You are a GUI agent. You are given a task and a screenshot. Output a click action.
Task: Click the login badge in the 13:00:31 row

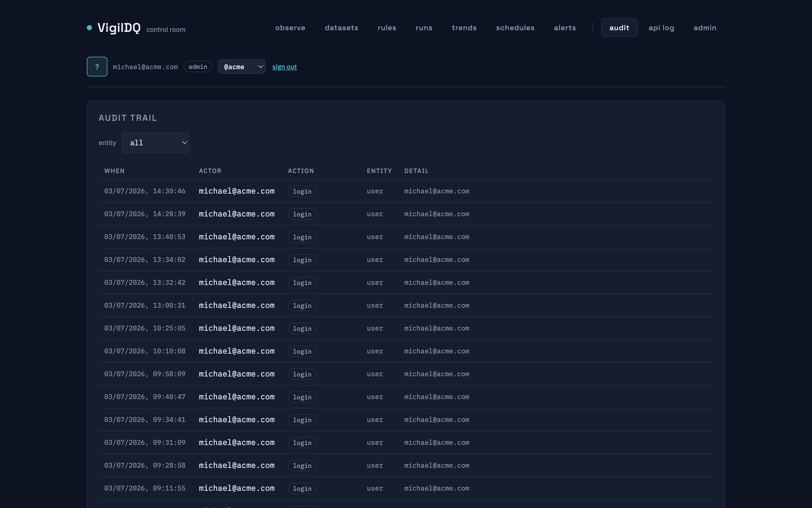302,305
